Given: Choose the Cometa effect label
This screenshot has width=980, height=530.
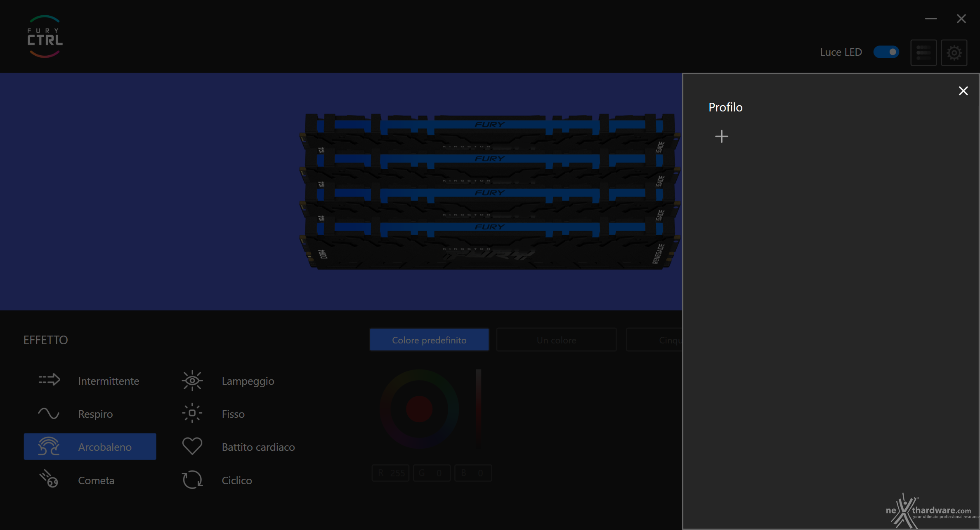Looking at the screenshot, I should [x=96, y=480].
